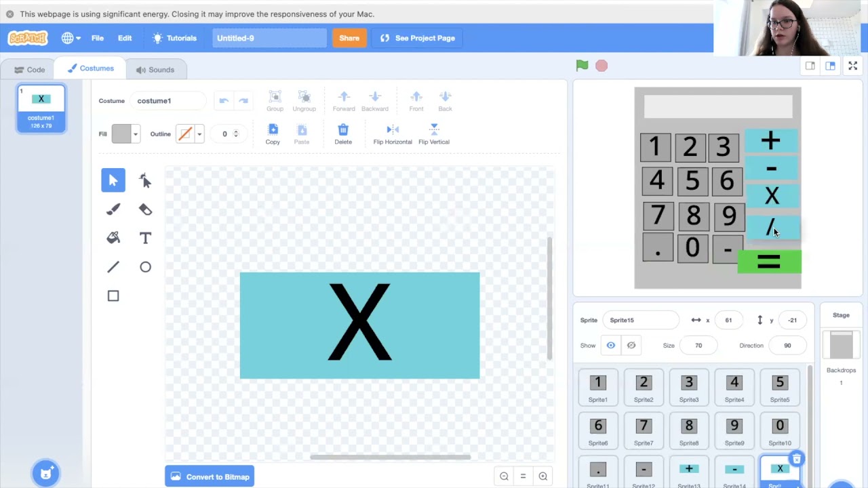Viewport: 868px width, 488px height.
Task: Hide the sprite with crossed-eye icon
Action: (631, 346)
